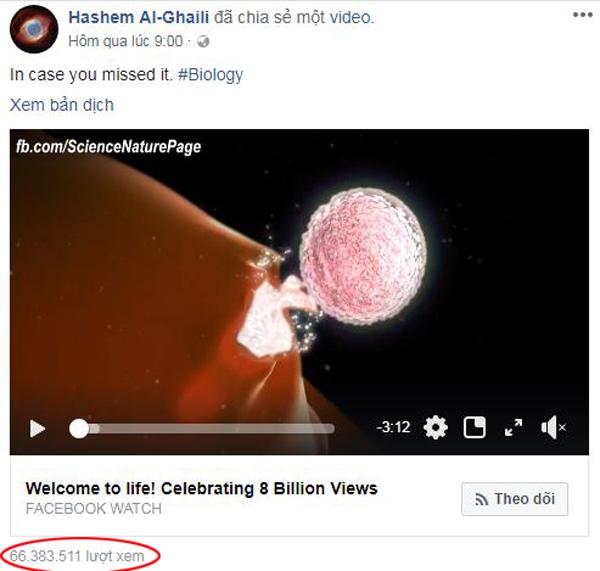The height and width of the screenshot is (571, 600).
Task: Click the 66.383.511 lượt xem view count
Action: pos(77,556)
